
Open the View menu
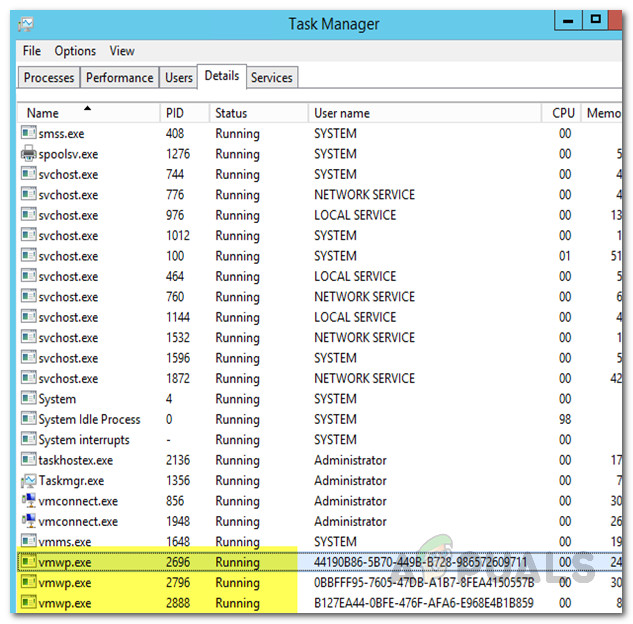(122, 51)
